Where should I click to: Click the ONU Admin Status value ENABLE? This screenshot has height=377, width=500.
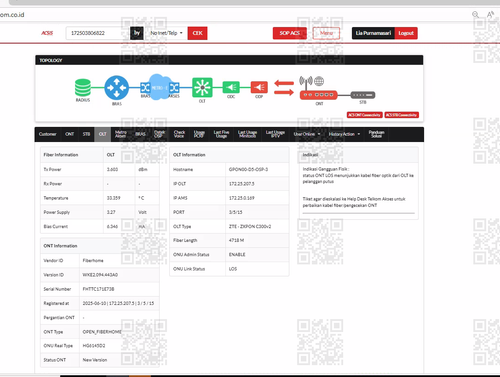pyautogui.click(x=237, y=255)
